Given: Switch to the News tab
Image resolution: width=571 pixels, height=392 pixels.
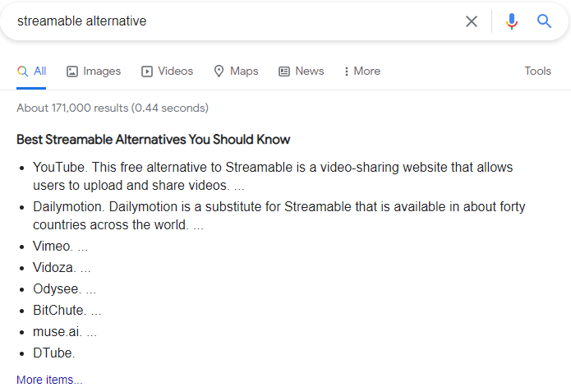Looking at the screenshot, I should (x=302, y=71).
